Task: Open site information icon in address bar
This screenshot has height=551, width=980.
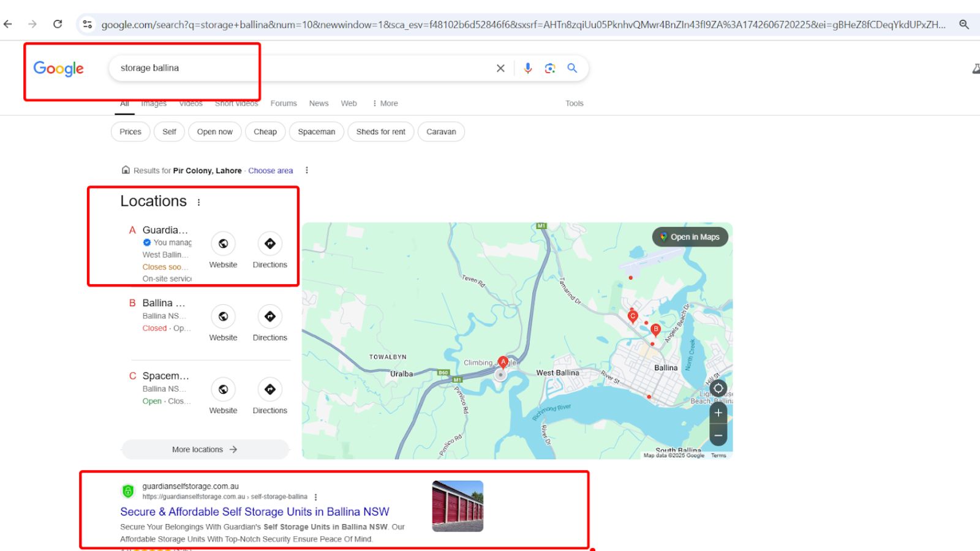Action: pos(88,24)
